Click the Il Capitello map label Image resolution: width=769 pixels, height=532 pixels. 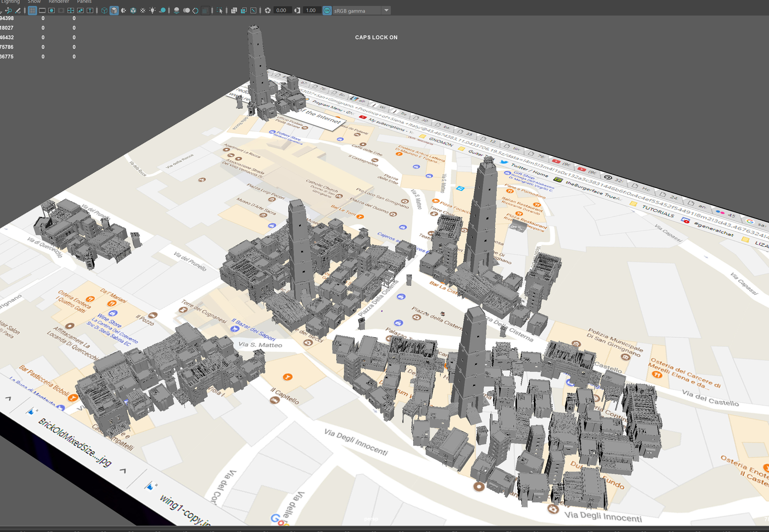point(284,396)
